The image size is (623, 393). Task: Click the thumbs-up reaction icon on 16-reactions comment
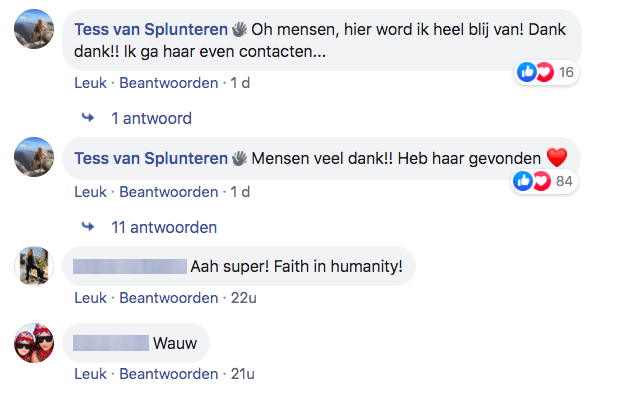click(527, 72)
